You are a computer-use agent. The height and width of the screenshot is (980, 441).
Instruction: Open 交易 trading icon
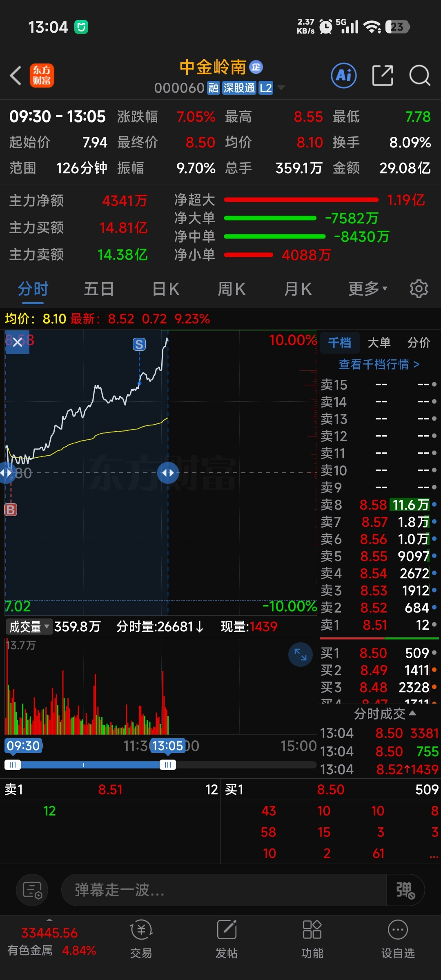tap(141, 939)
